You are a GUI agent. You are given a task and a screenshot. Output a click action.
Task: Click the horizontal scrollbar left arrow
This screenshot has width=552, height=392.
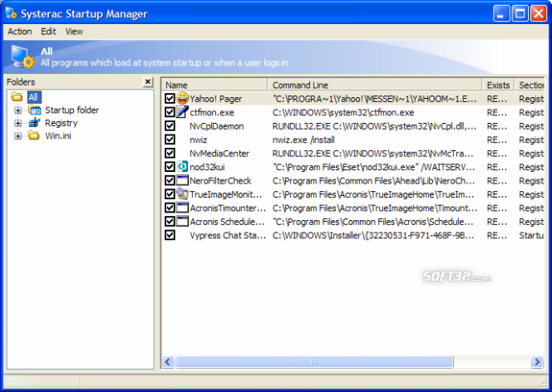168,362
